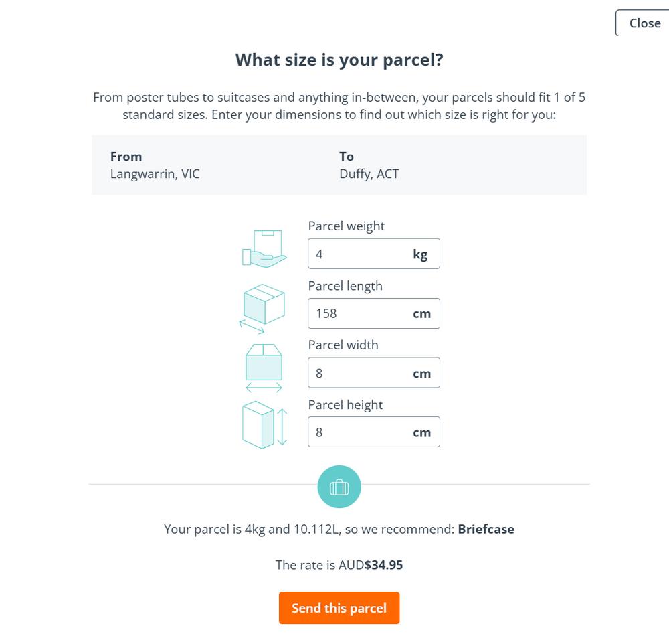Click the hand holding parcel weight icon
The width and height of the screenshot is (669, 644).
(x=264, y=248)
